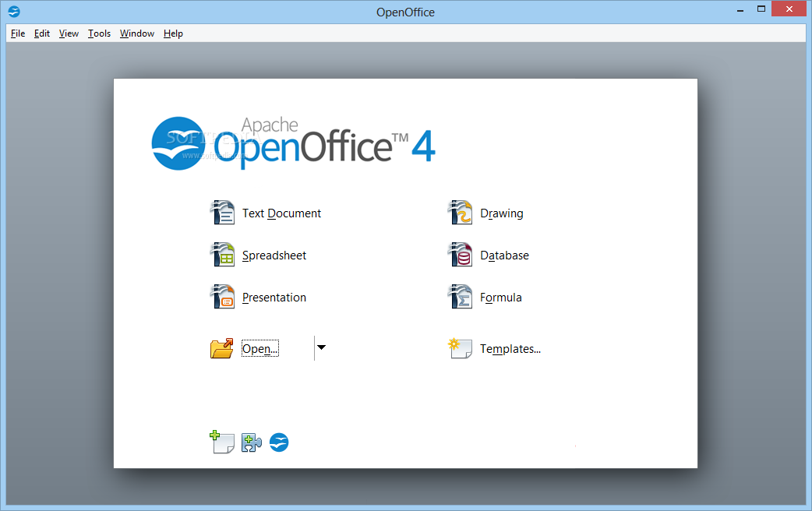Click the OpenOffice icon in the title bar

pyautogui.click(x=14, y=11)
